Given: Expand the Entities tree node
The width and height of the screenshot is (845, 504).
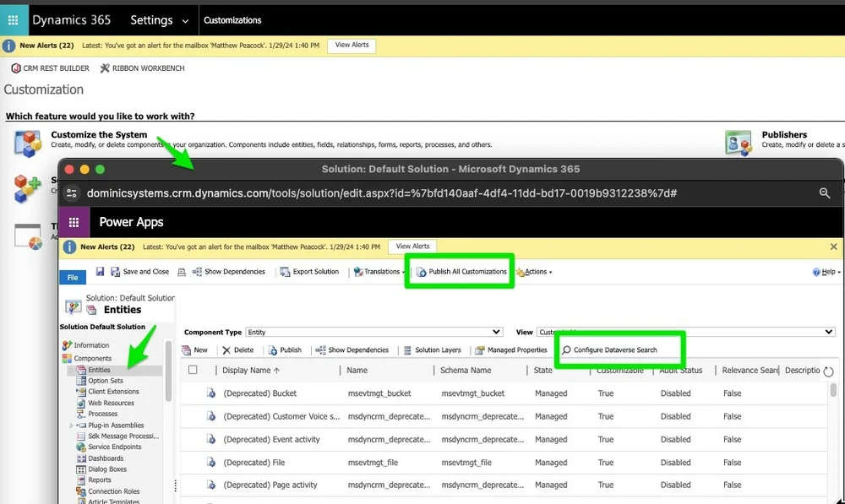Looking at the screenshot, I should pos(71,371).
